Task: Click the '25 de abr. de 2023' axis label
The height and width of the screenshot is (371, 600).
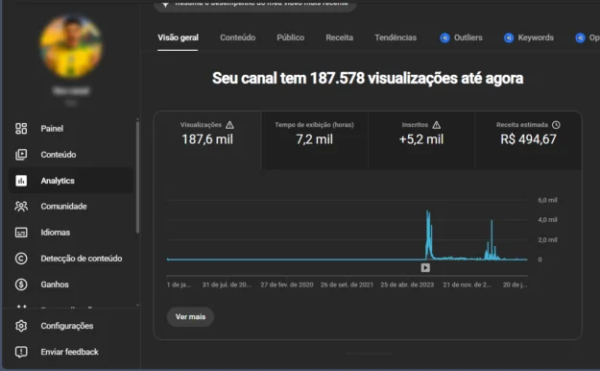Action: click(407, 285)
